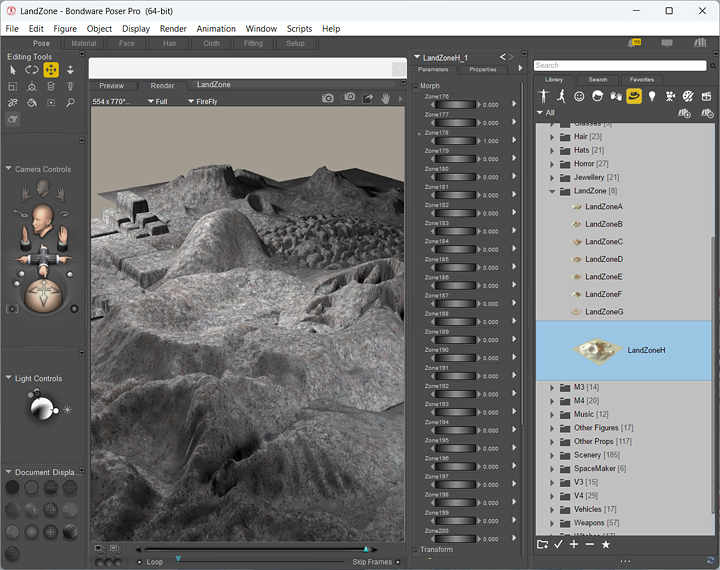Open the Full display size dropdown
720x570 pixels.
coord(157,101)
